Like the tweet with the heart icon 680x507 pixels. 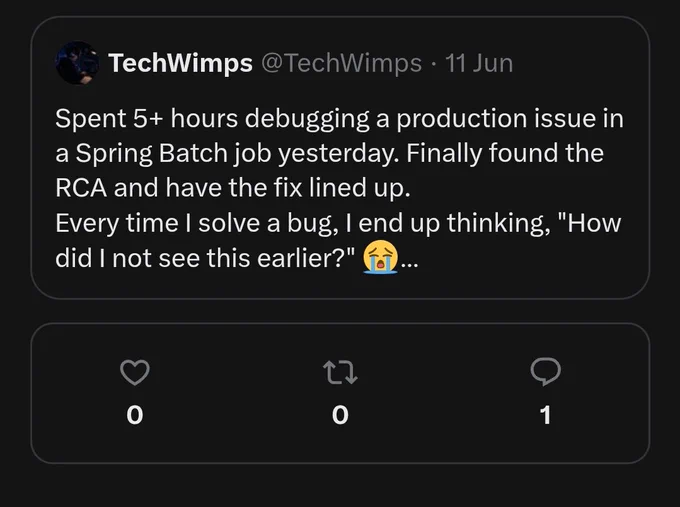point(134,372)
